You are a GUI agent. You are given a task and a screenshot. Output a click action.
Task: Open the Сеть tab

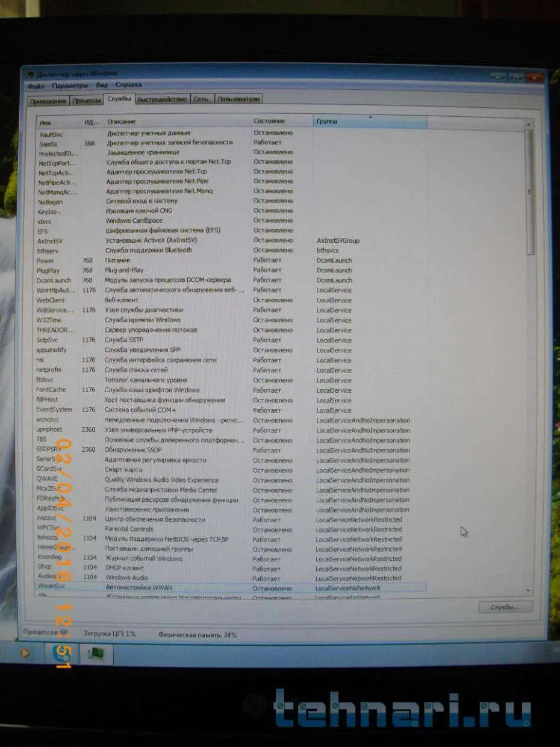[201, 99]
